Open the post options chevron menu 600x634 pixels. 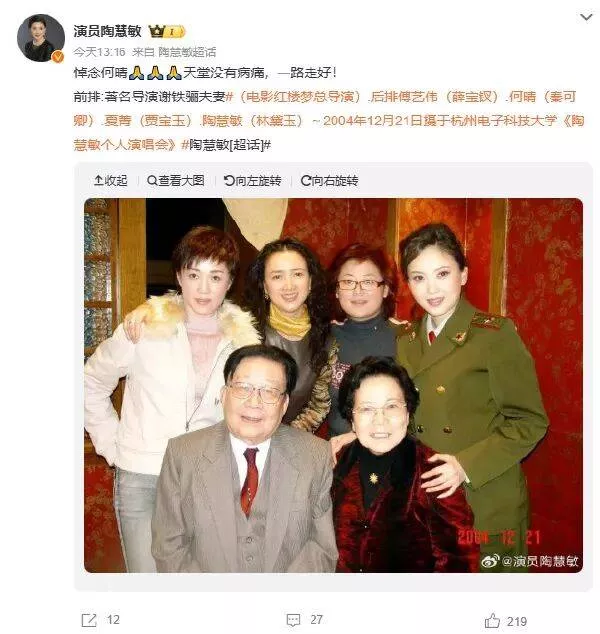pyautogui.click(x=586, y=17)
